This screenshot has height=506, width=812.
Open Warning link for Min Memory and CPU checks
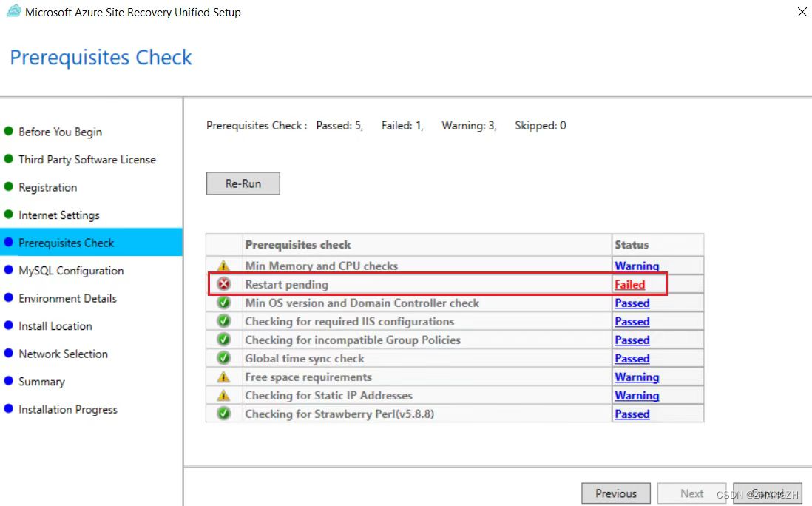(x=637, y=266)
